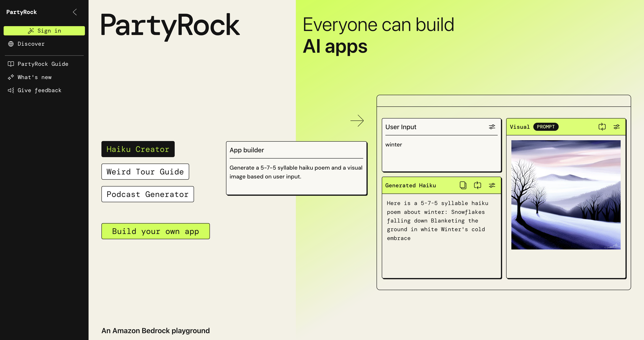
Task: Click the What's new sparkle icon
Action: pyautogui.click(x=11, y=77)
